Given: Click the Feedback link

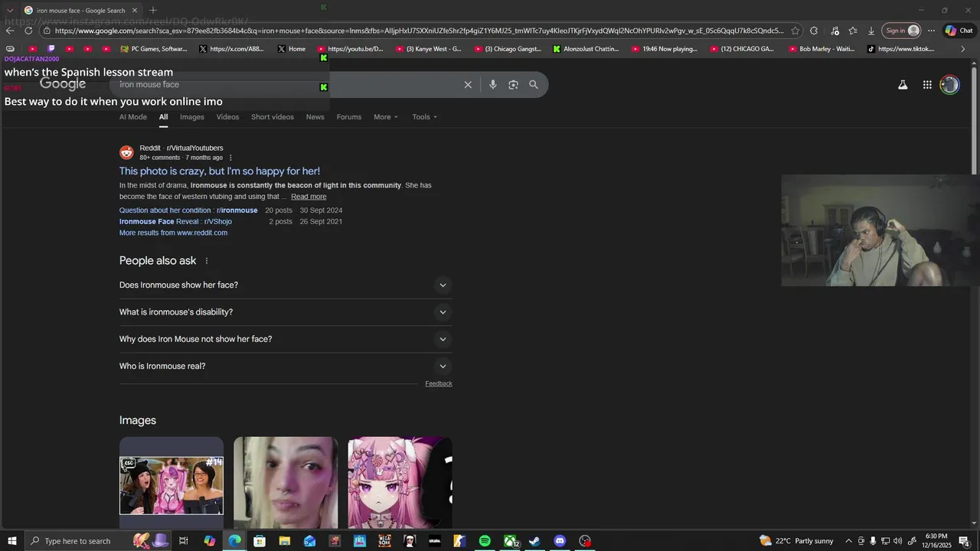Looking at the screenshot, I should point(439,383).
